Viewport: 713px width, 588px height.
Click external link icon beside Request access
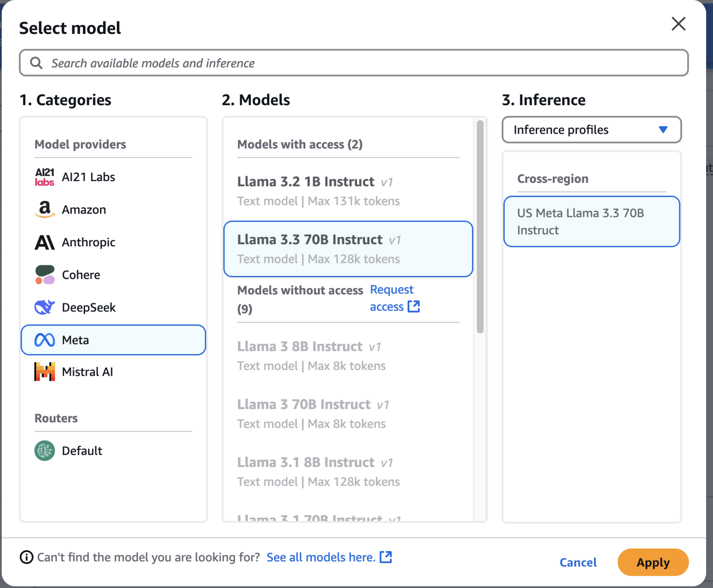(x=414, y=307)
